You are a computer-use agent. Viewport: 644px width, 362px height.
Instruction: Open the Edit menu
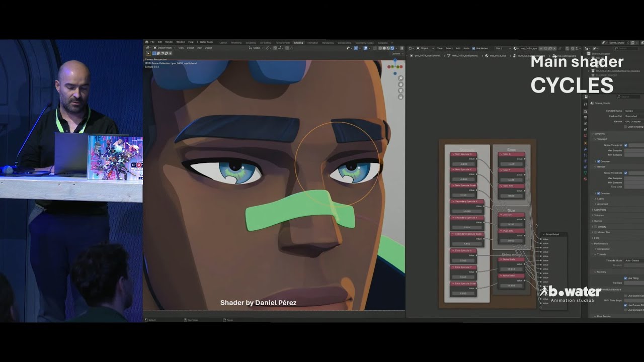coord(159,42)
